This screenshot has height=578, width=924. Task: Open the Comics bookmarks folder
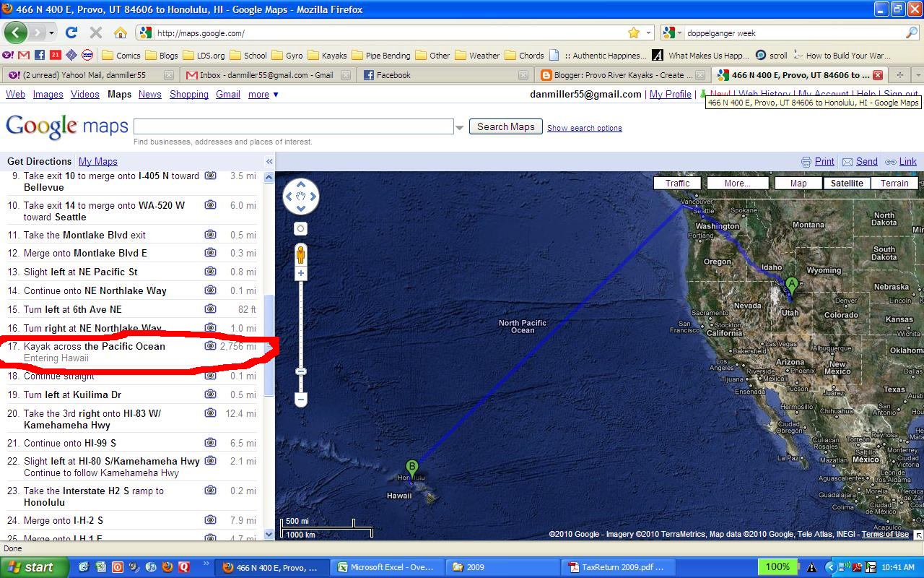point(121,55)
